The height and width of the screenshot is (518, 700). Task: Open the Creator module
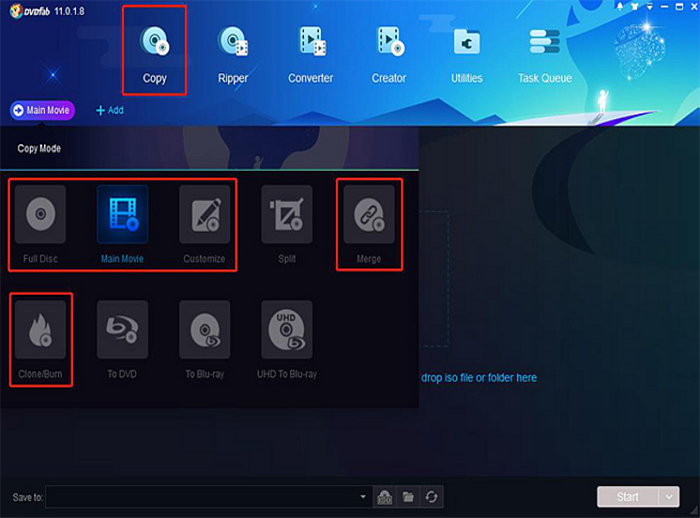[389, 54]
